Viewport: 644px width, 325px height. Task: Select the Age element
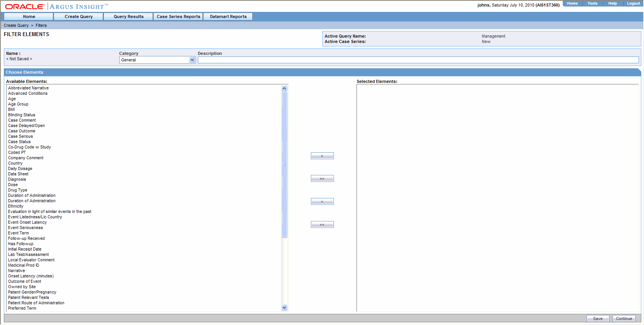click(x=12, y=99)
